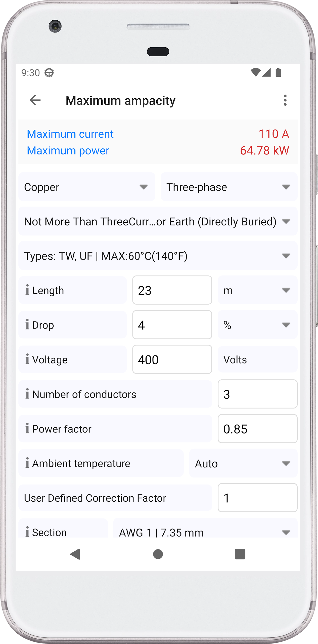Tap the Android home navigation button
Viewport: 318px width, 644px height.
click(x=158, y=554)
